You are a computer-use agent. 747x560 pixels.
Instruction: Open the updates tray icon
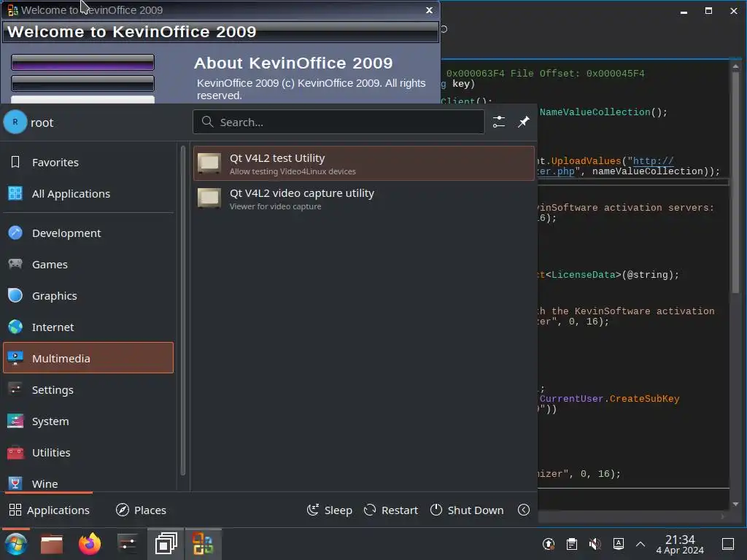click(549, 544)
